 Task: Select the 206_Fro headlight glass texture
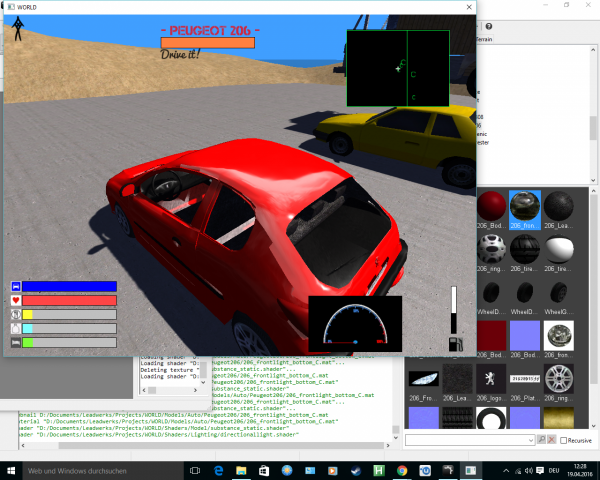click(423, 379)
